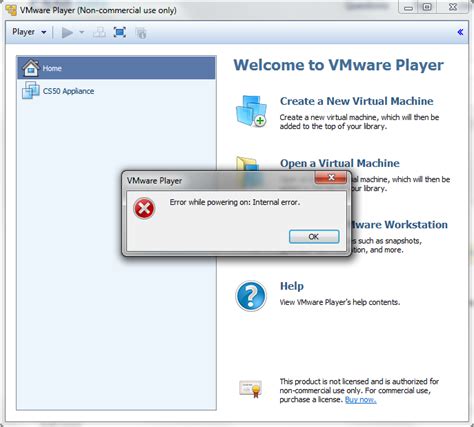Click Create a New Virtual Machine link
The height and width of the screenshot is (427, 474).
(x=356, y=101)
